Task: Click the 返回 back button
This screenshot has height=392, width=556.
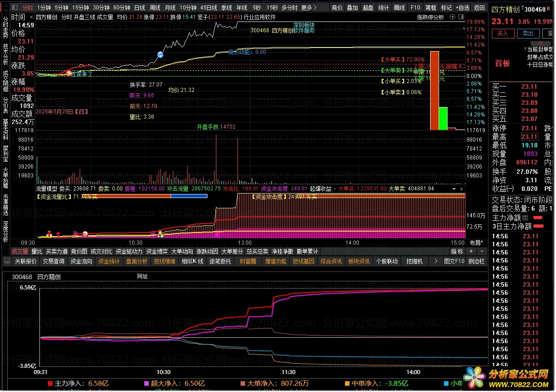Action: coord(479,8)
